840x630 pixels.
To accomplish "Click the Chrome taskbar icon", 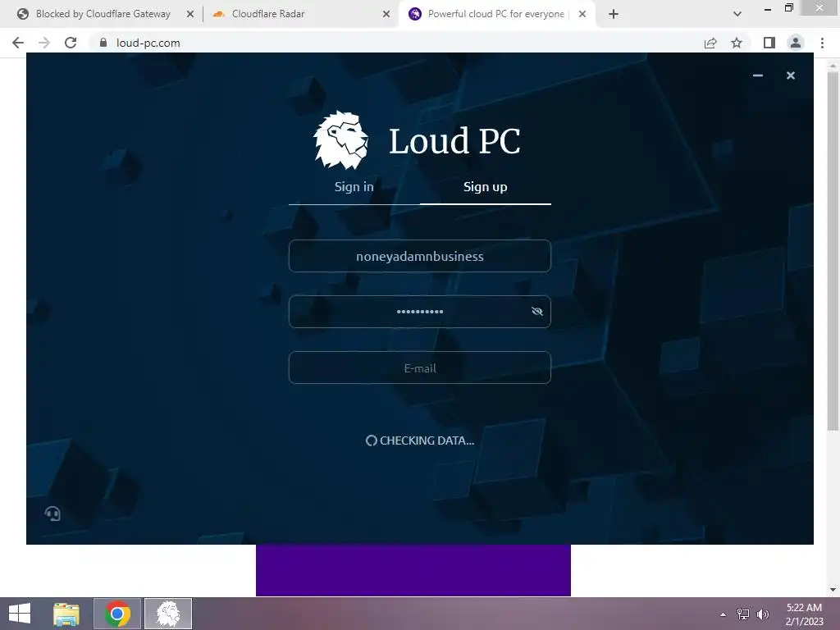I will tap(117, 614).
